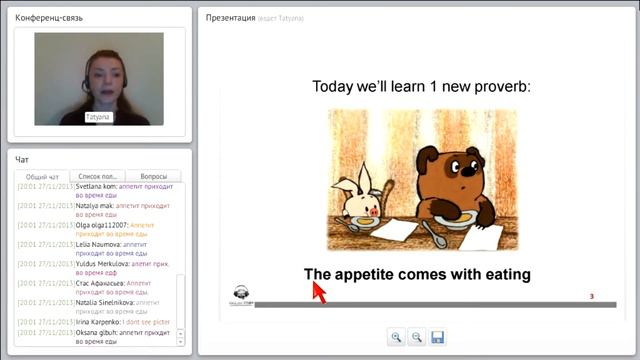The image size is (640, 360).
Task: Click the Tatyana name label on video
Action: coord(98,117)
